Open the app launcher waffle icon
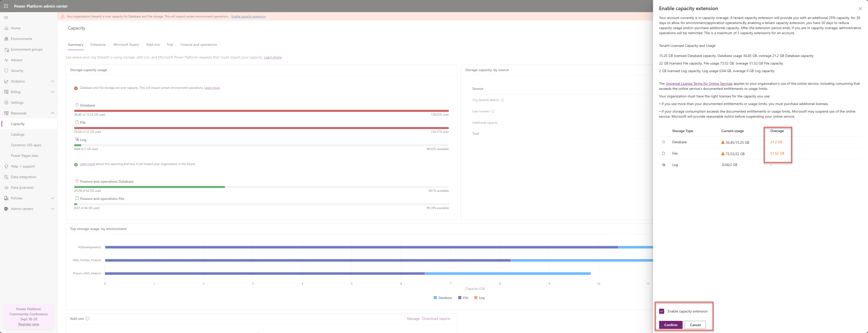The width and height of the screenshot is (868, 333). point(6,6)
